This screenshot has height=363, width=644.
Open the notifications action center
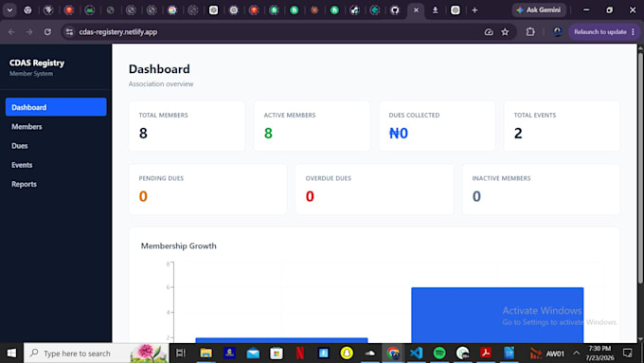click(627, 354)
